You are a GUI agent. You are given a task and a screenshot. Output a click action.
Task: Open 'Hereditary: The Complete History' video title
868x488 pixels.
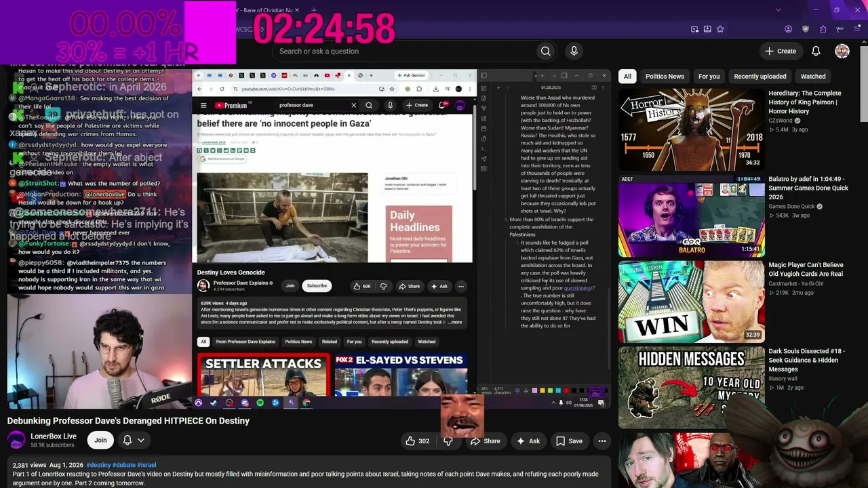coord(804,102)
